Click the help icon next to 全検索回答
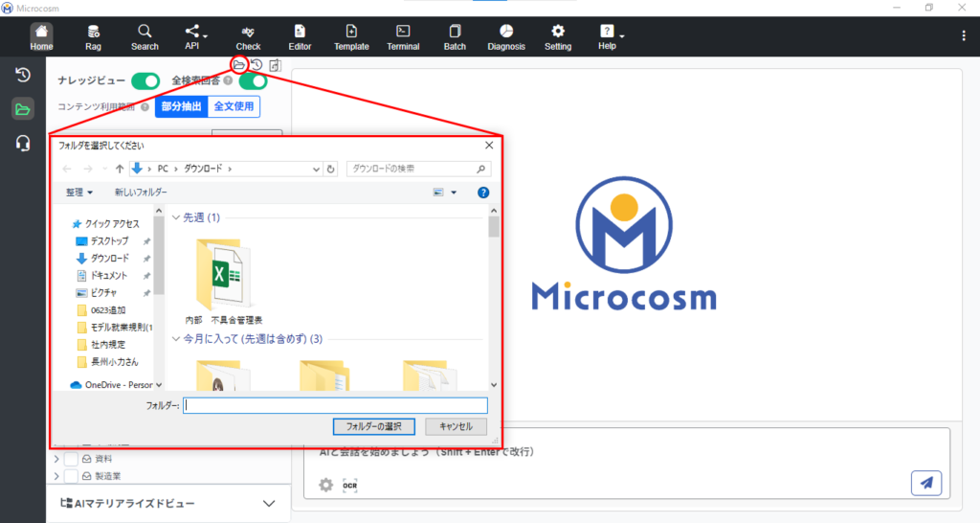 pyautogui.click(x=228, y=80)
